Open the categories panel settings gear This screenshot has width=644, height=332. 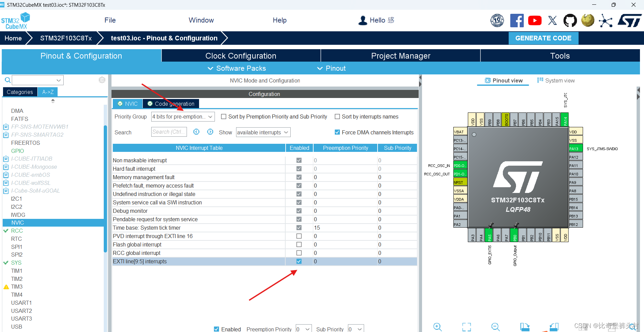(102, 80)
